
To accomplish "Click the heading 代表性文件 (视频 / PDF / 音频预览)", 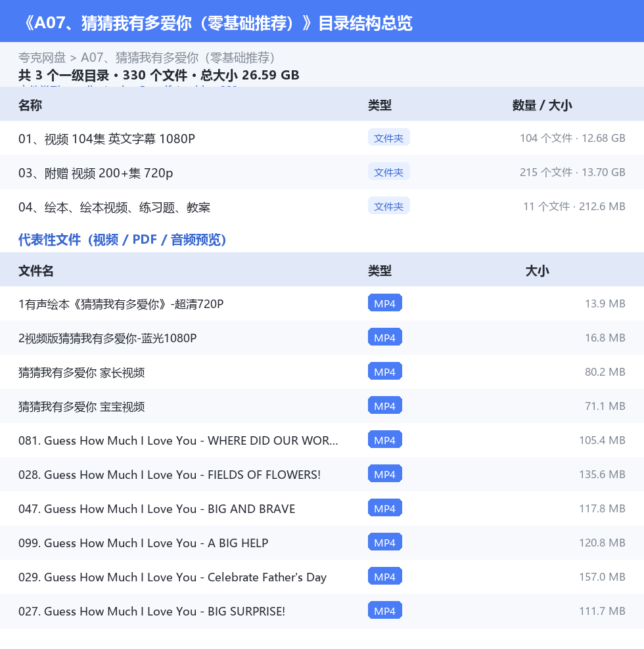I will pyautogui.click(x=122, y=240).
